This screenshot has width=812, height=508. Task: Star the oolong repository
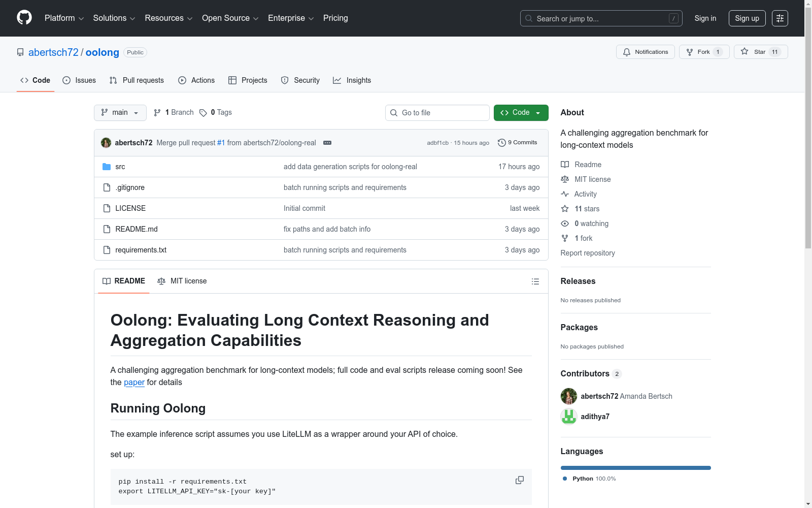click(761, 52)
